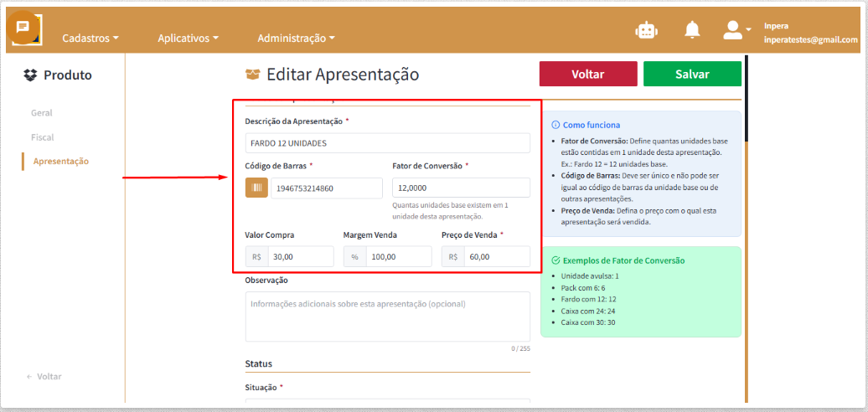Click the page vertical scrollbar thumb

point(747,99)
